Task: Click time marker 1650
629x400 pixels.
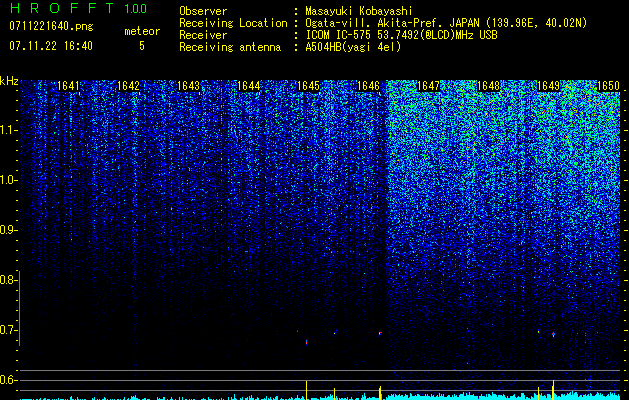Action: pyautogui.click(x=609, y=86)
